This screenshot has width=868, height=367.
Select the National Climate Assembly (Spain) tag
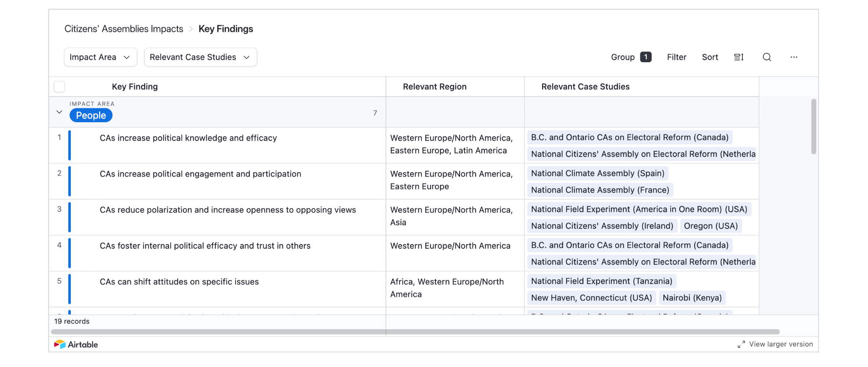pos(597,173)
